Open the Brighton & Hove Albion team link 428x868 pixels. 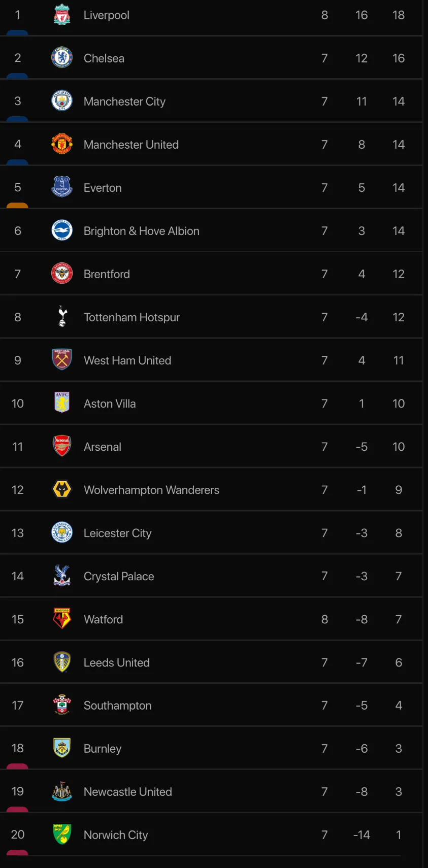[141, 231]
